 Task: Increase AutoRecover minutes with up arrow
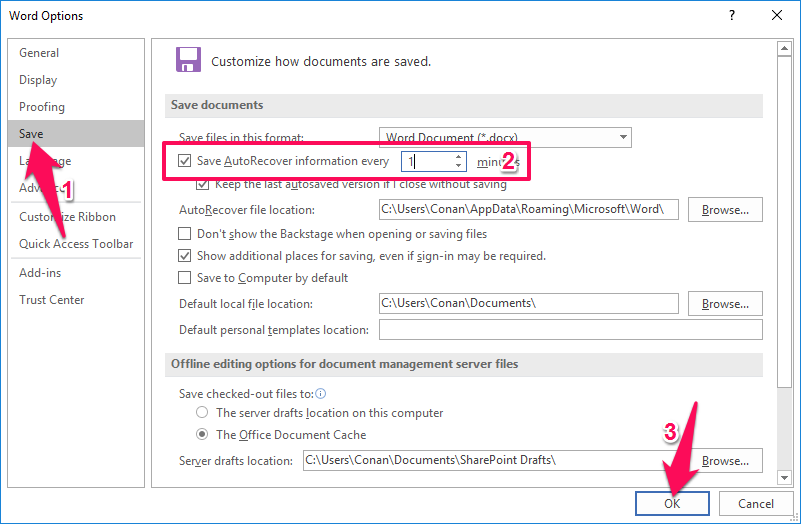click(x=459, y=156)
